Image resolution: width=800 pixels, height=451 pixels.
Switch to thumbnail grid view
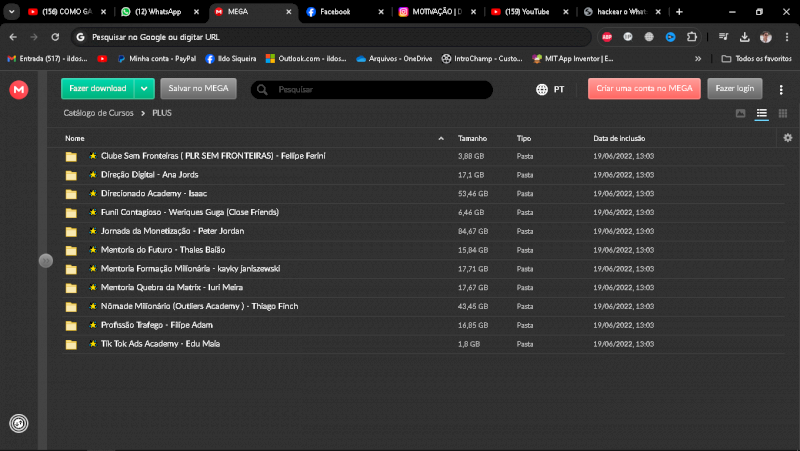(x=782, y=114)
